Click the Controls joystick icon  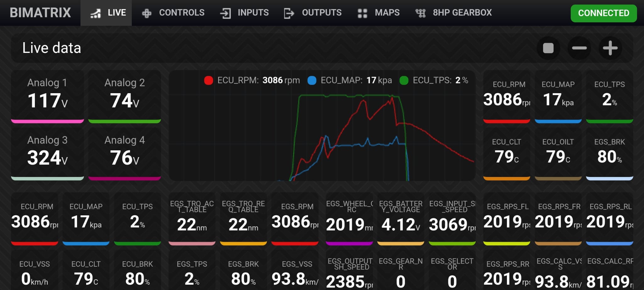coord(147,13)
